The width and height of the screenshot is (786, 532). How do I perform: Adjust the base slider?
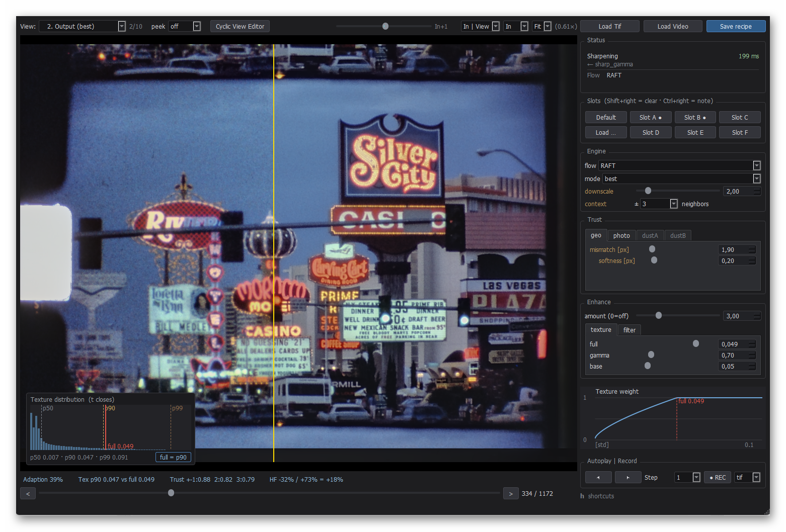[x=648, y=366]
